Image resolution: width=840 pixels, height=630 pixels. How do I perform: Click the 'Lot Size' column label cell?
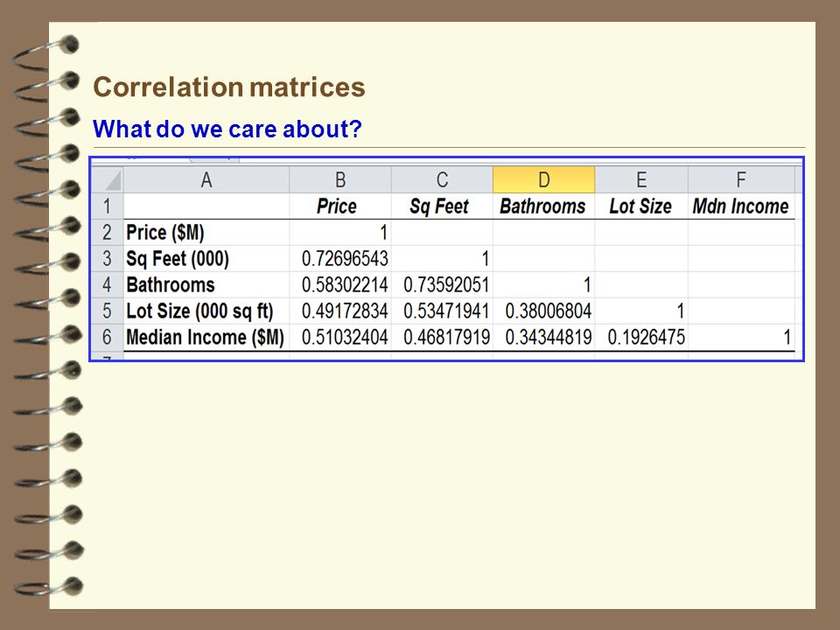click(641, 206)
